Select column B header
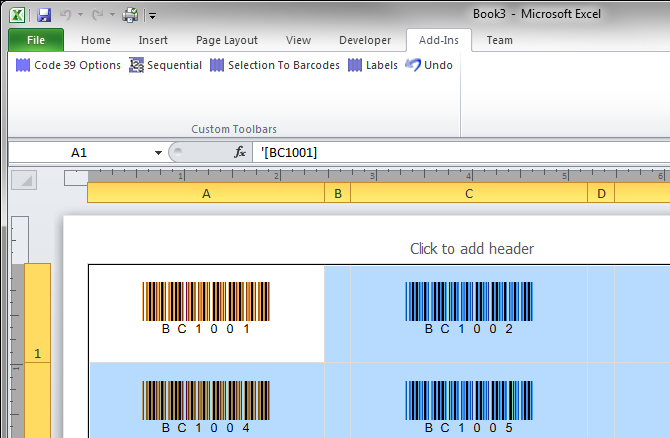The height and width of the screenshot is (438, 670). pyautogui.click(x=338, y=194)
